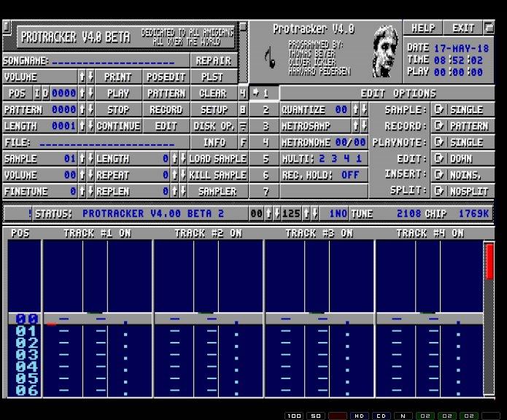
Task: Switch to edit options page 4
Action: coord(264,142)
